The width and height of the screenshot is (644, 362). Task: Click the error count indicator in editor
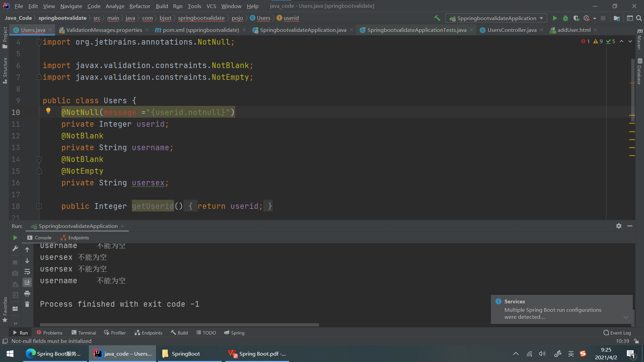[586, 41]
